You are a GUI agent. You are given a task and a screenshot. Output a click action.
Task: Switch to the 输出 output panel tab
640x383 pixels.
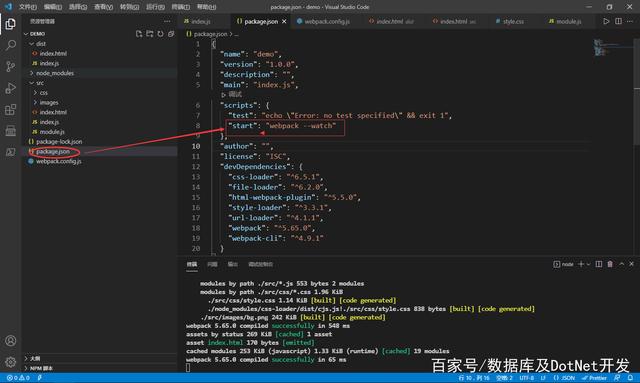click(233, 264)
